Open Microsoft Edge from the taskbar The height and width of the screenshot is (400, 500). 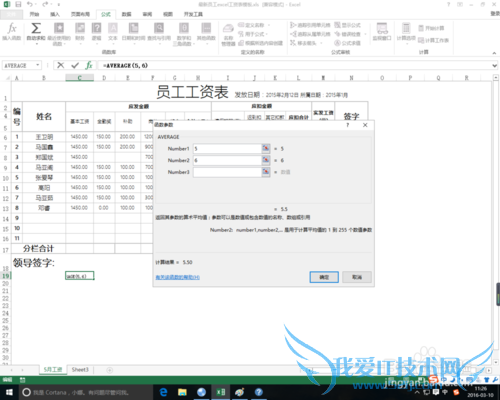tap(163, 392)
